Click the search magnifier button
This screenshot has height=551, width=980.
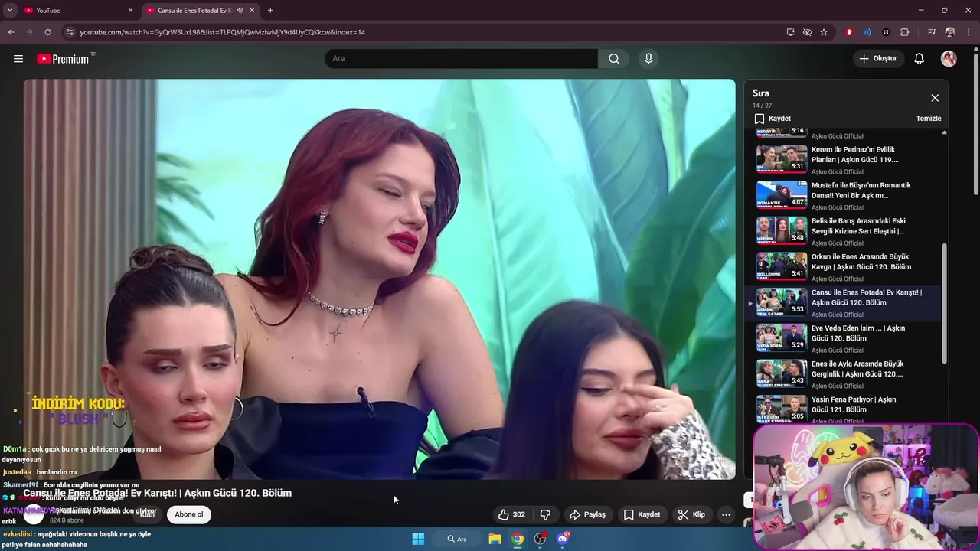coord(613,59)
